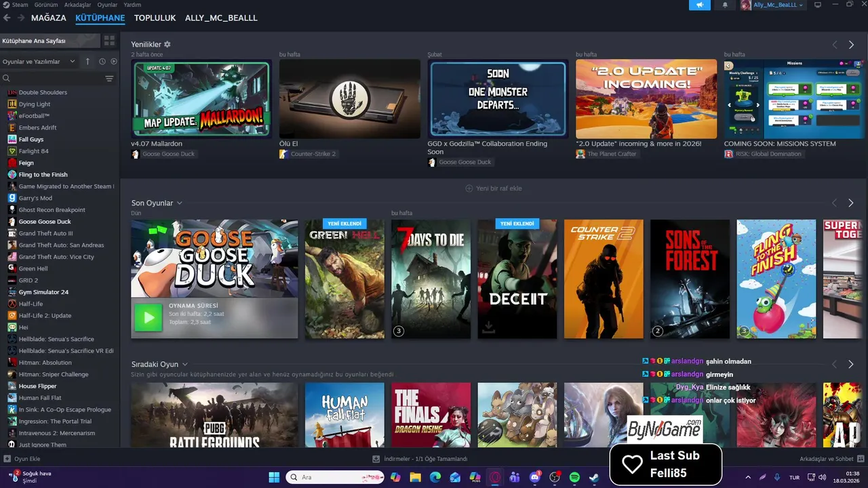
Task: Open the PUBG Battlegrounds cover
Action: [x=214, y=415]
